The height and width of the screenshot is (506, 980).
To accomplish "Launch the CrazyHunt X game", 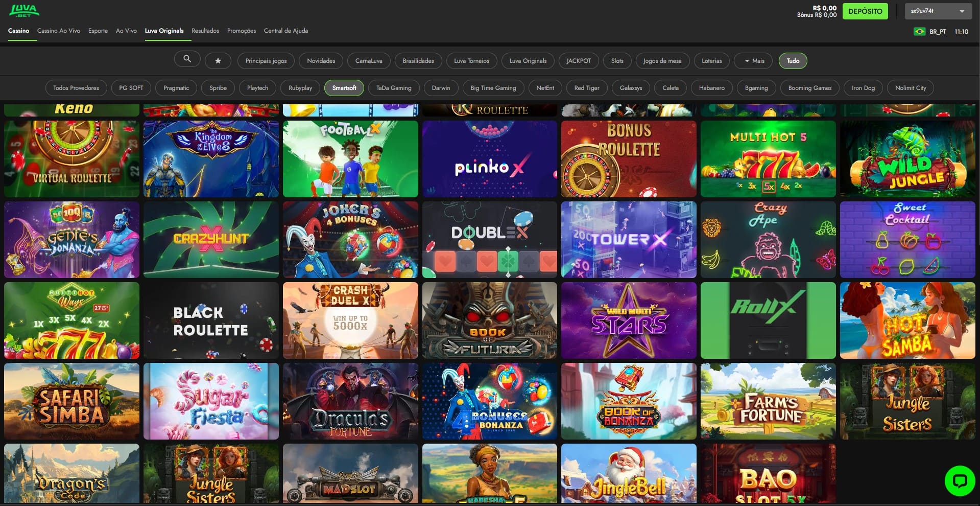I will (x=211, y=240).
